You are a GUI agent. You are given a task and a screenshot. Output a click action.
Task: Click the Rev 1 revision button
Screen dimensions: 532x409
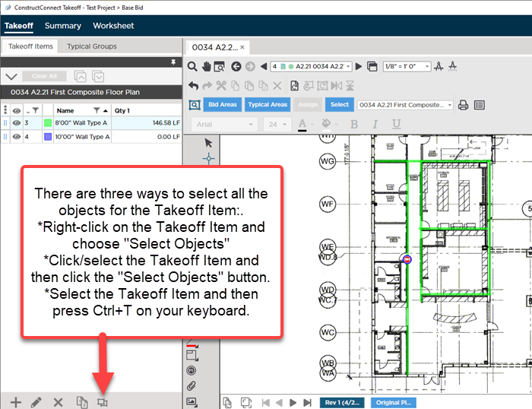342,403
